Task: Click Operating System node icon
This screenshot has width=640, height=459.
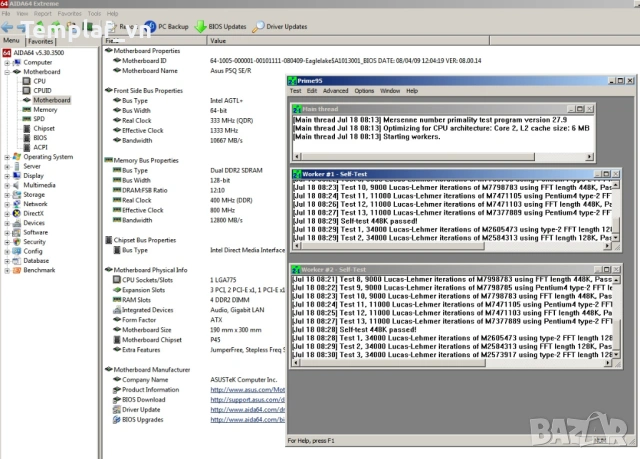Action: pos(17,156)
